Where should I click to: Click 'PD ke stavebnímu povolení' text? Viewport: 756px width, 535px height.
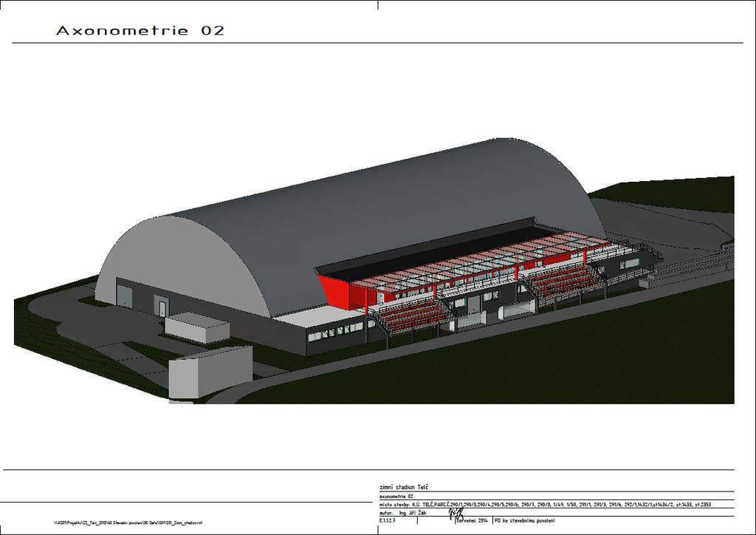pos(525,521)
